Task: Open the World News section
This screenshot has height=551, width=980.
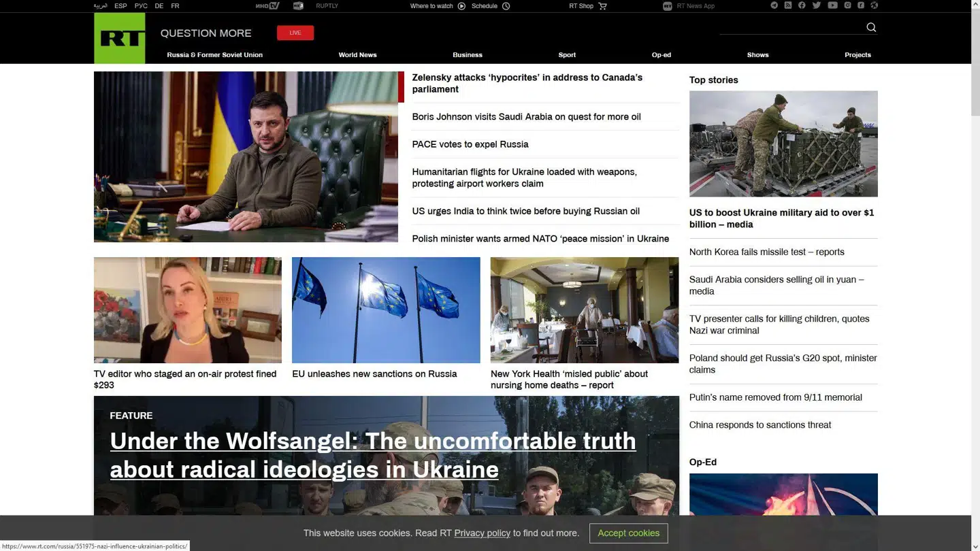Action: [357, 55]
